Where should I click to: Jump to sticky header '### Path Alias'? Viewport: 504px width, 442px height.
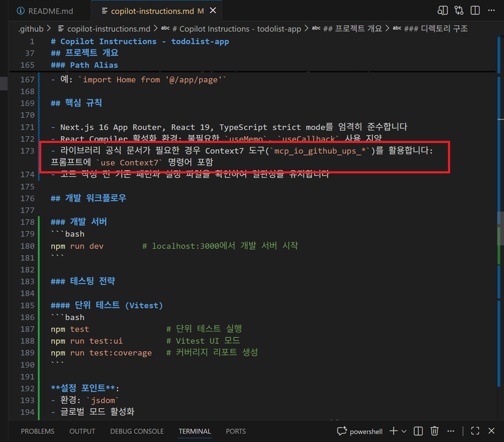[x=84, y=65]
